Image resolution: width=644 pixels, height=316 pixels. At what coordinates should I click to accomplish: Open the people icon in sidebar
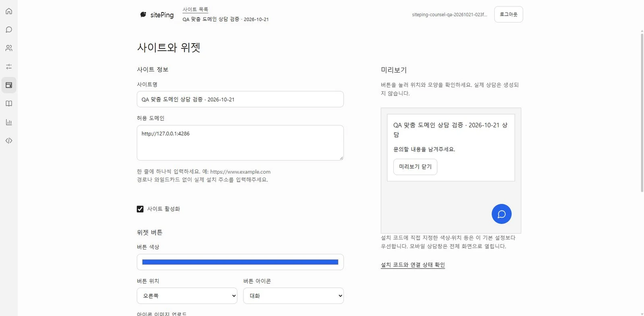[x=9, y=48]
